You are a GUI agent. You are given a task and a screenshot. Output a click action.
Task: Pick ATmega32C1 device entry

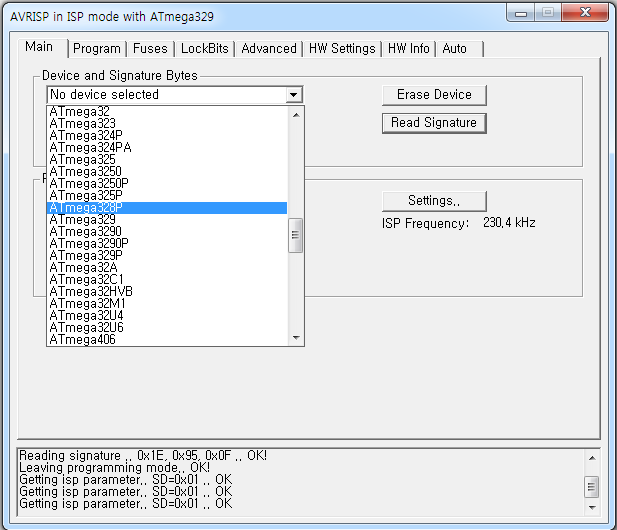pos(167,280)
